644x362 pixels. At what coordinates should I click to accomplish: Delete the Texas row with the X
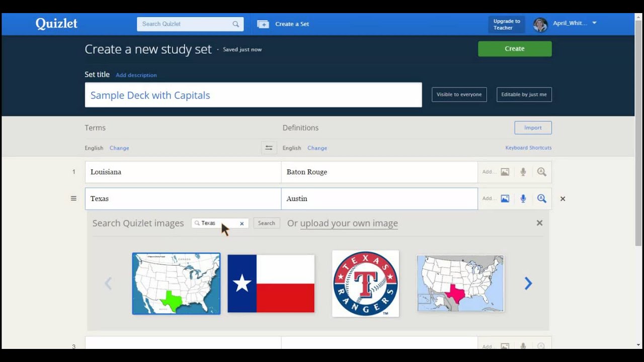point(563,199)
